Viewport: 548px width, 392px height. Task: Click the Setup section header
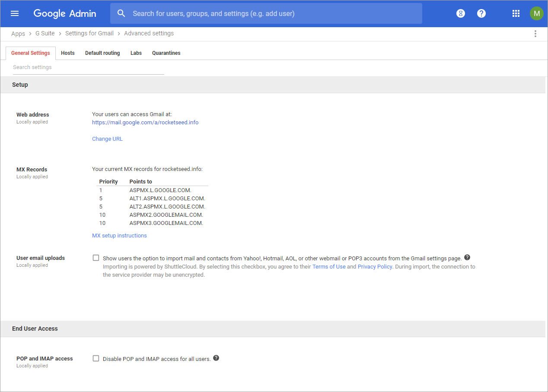(x=20, y=85)
